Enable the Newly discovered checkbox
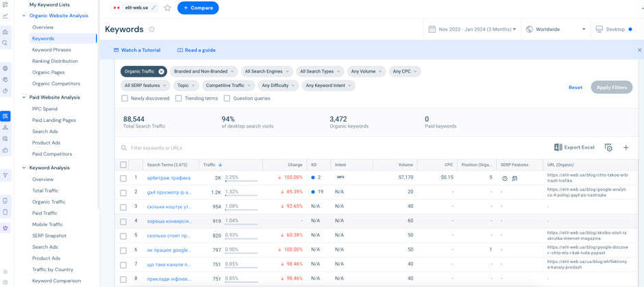This screenshot has height=287, width=644. coord(125,99)
